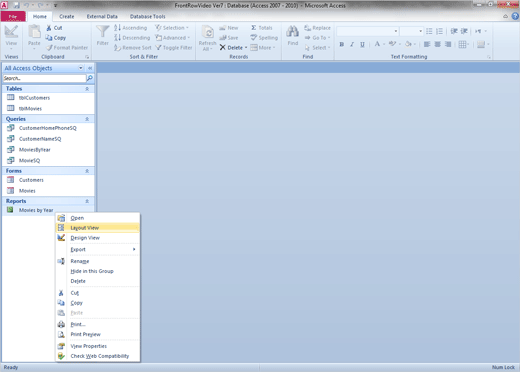Switch to External Data tab

[x=102, y=16]
